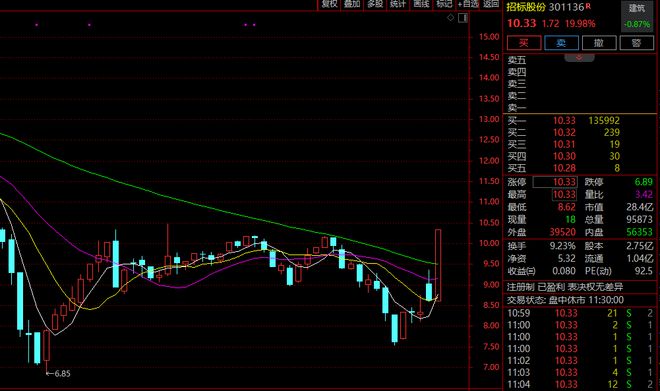Viewport: 660px width, 391px height.
Task: Toggle the side panel layout icon
Action: click(x=463, y=18)
